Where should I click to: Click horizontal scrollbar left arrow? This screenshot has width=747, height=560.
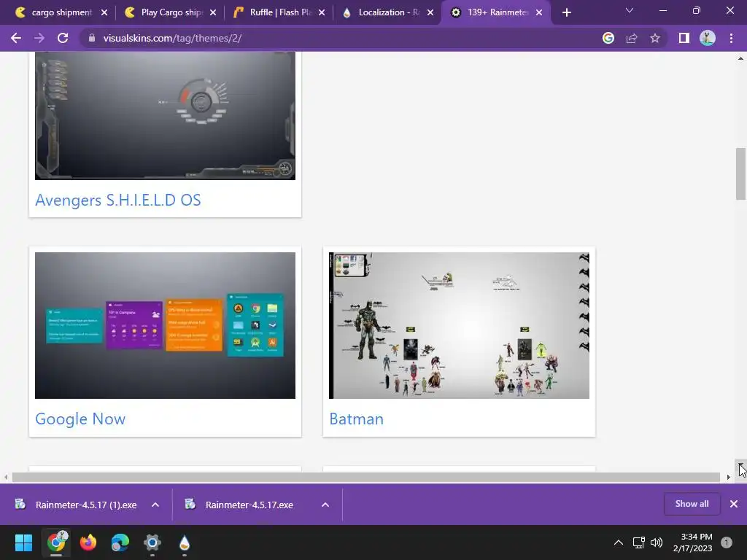click(x=6, y=477)
